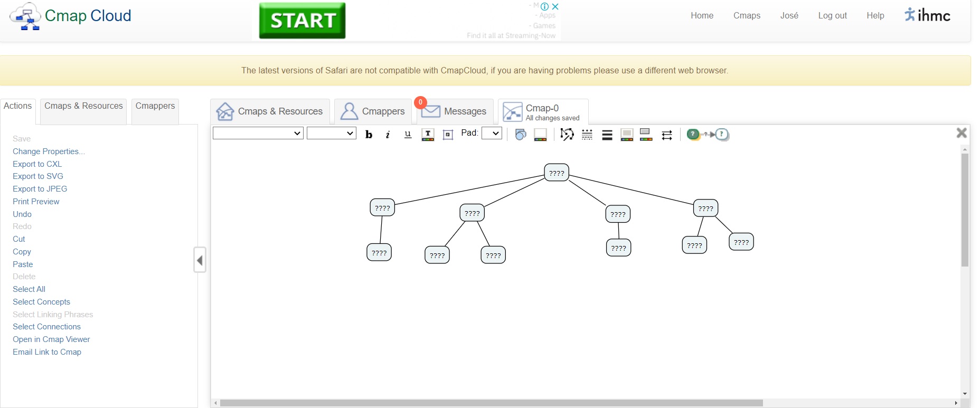Click the text margin box icon
This screenshot has height=408, width=980.
pos(448,135)
